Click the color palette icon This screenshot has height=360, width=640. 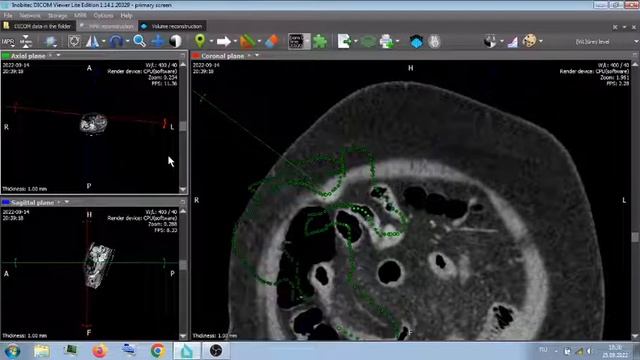529,41
